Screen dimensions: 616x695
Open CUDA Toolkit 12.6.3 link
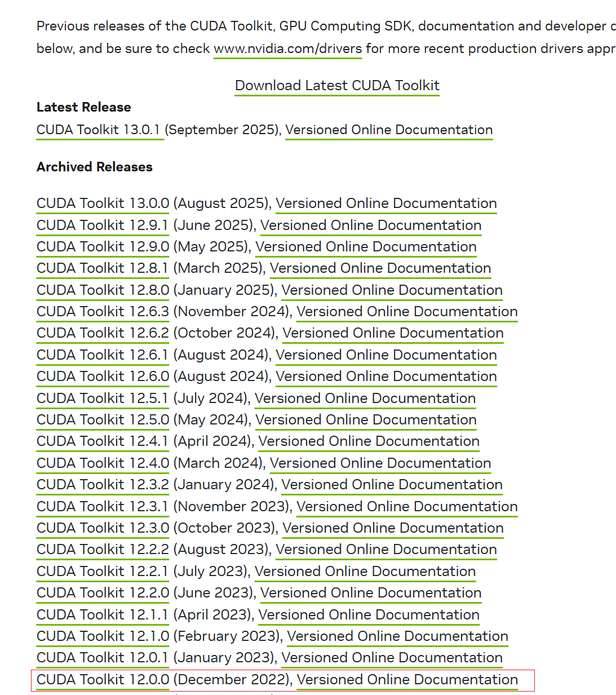pos(103,312)
